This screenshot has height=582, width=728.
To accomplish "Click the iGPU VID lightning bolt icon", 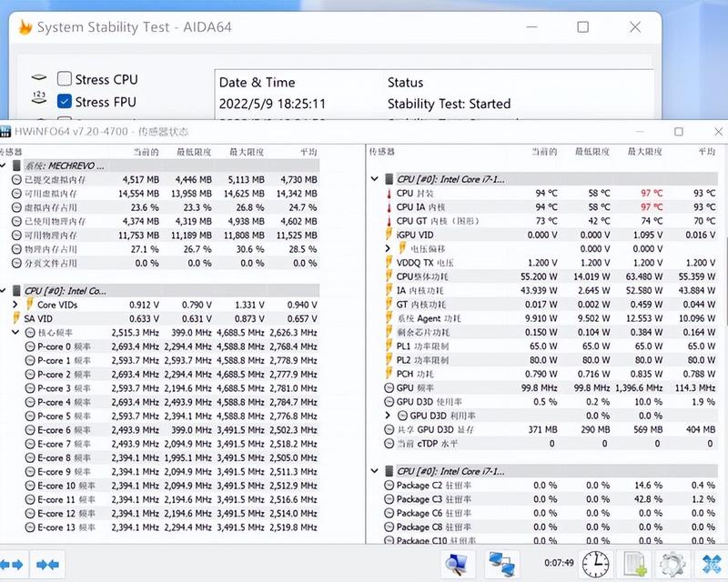I will click(389, 235).
